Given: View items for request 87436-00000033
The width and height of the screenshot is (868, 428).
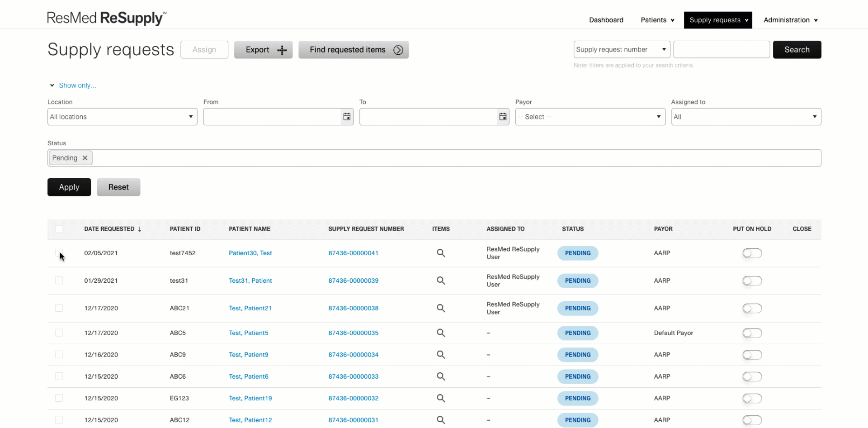Looking at the screenshot, I should click(441, 376).
